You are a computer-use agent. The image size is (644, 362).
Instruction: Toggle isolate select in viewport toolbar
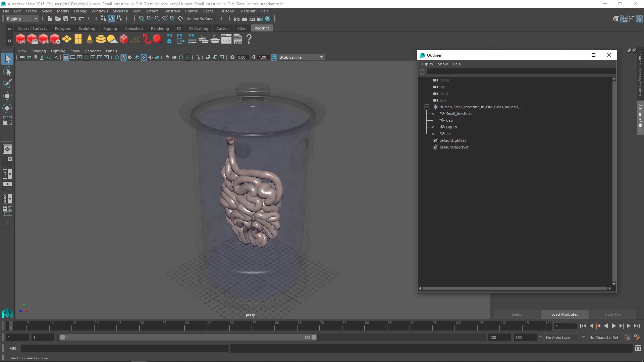click(198, 57)
